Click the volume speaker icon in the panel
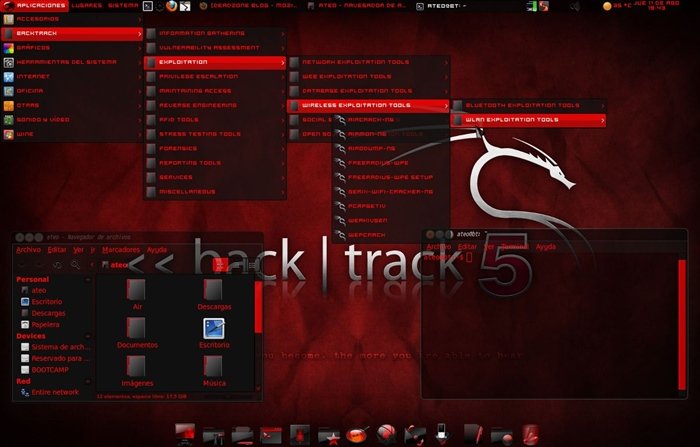700x447 pixels. tap(575, 6)
